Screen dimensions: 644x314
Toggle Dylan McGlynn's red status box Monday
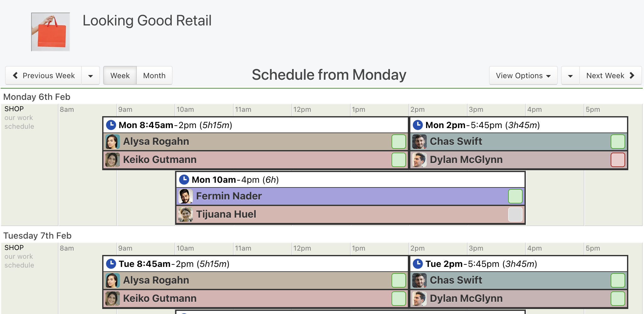click(618, 160)
